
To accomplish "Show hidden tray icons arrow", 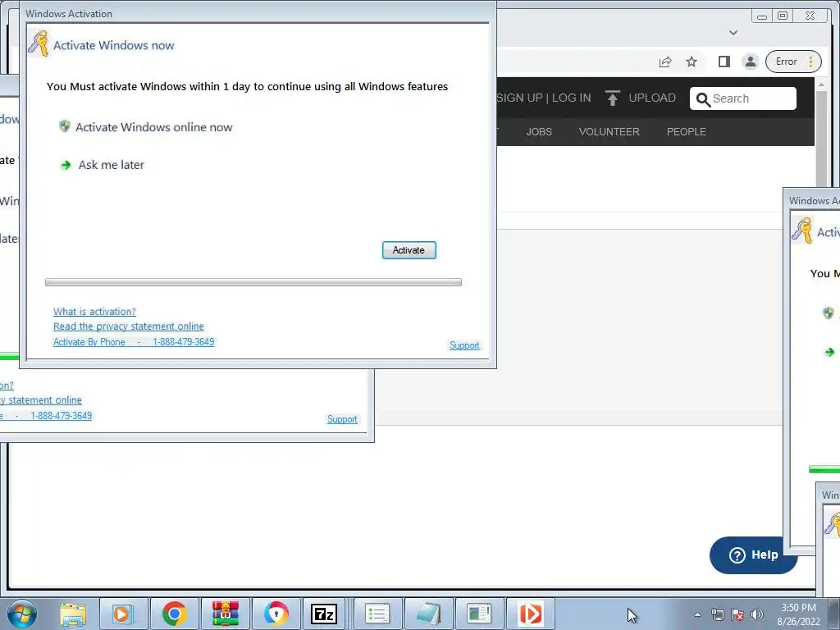I will [x=697, y=614].
